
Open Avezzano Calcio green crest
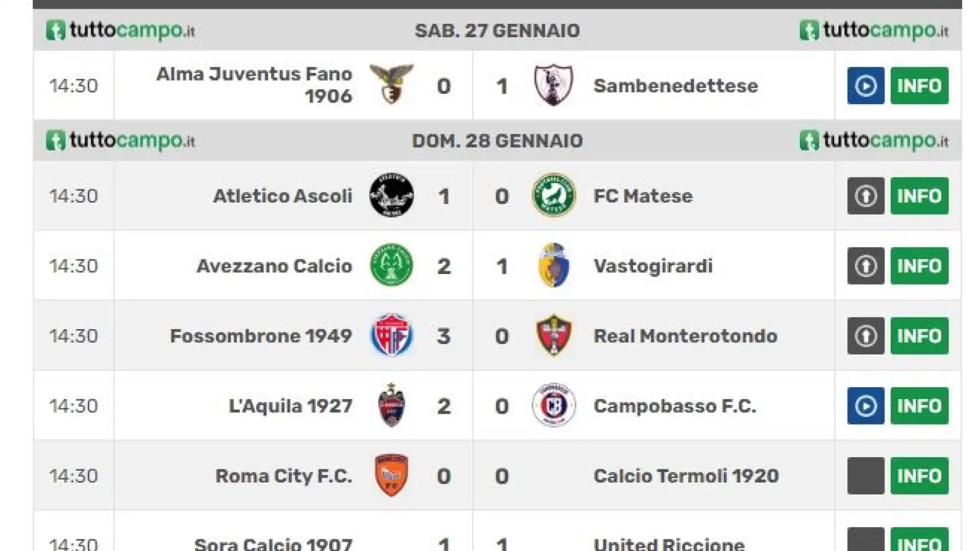coord(391,265)
